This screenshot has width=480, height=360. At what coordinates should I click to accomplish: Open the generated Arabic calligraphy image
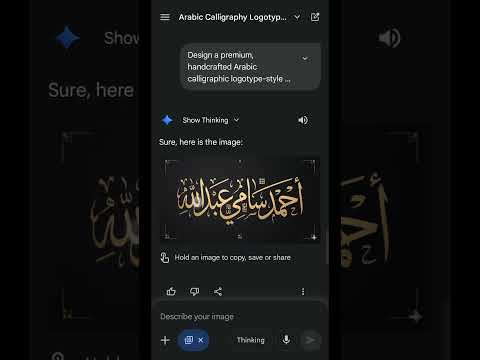coord(240,199)
